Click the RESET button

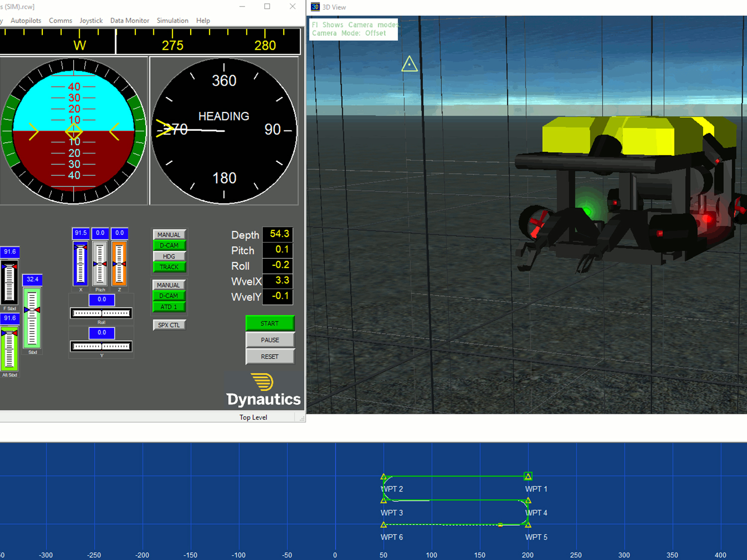[270, 356]
